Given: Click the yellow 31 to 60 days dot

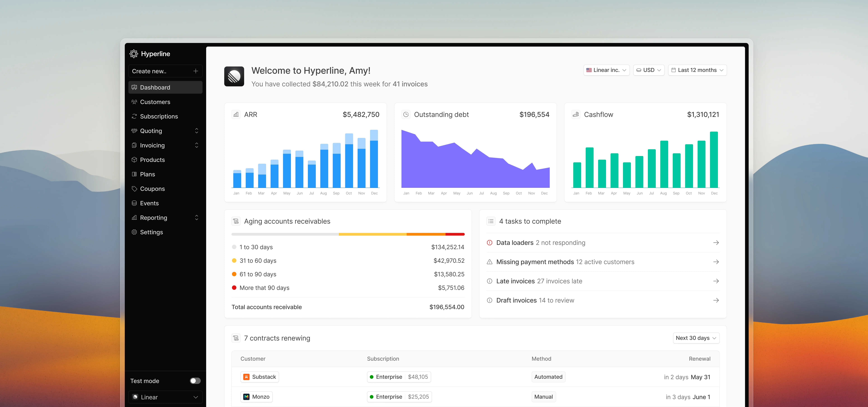Looking at the screenshot, I should pos(234,260).
